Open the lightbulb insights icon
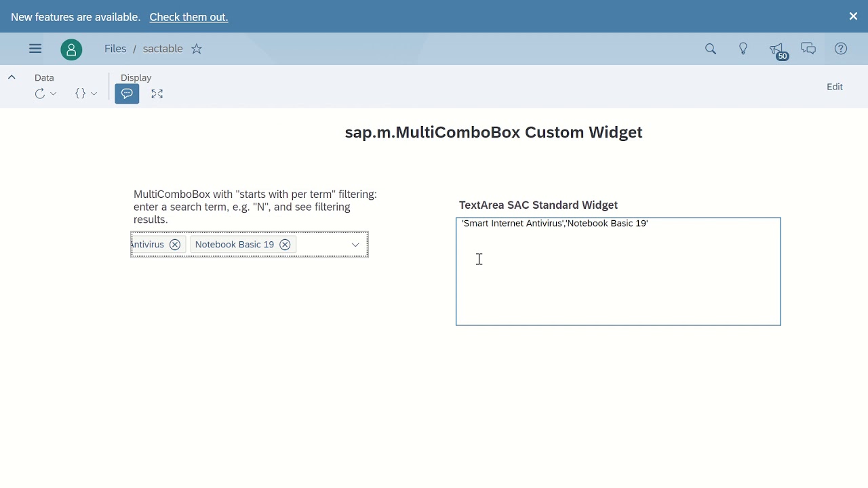868x488 pixels. pos(743,49)
